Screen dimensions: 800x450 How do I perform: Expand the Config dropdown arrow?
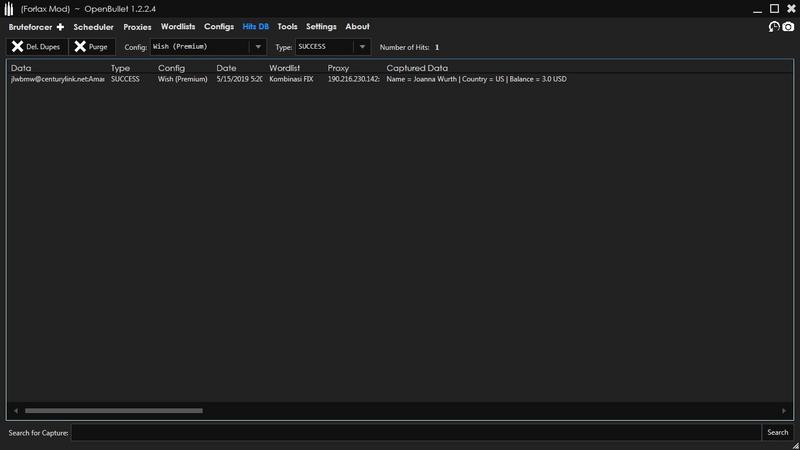(258, 47)
